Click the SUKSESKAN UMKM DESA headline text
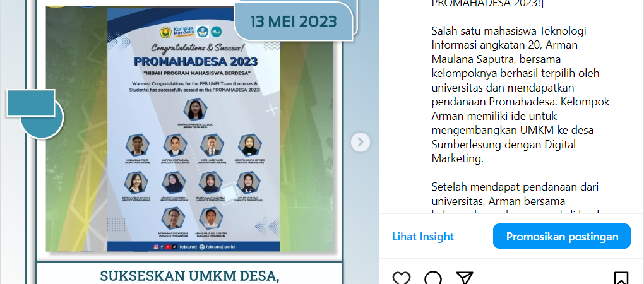The width and height of the screenshot is (644, 284). [189, 276]
